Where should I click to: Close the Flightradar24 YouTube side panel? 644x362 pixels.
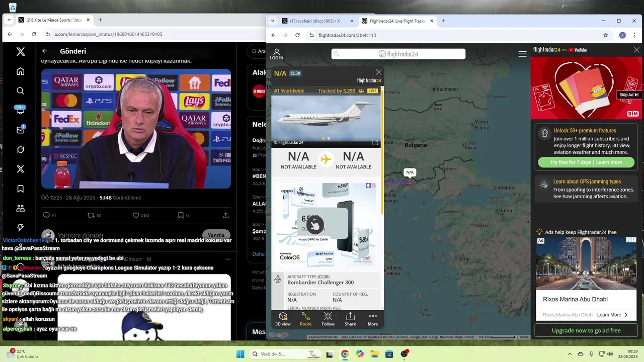pyautogui.click(x=636, y=50)
